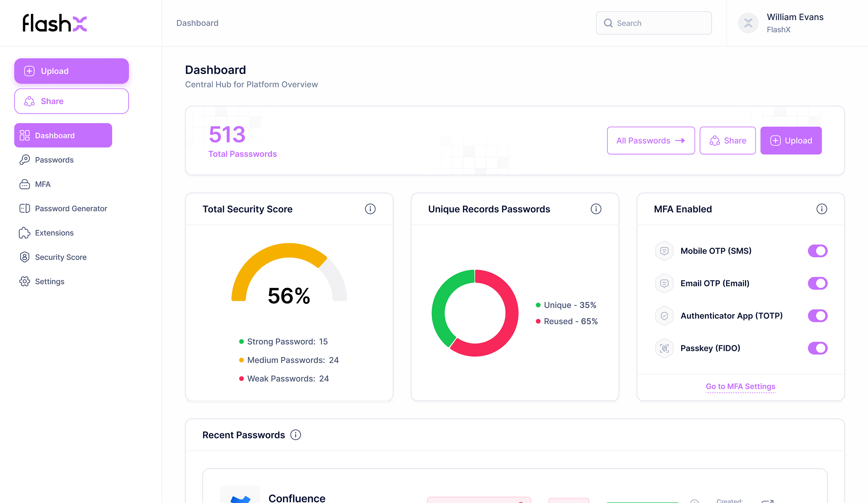Click the Email OTP message icon

pyautogui.click(x=664, y=283)
